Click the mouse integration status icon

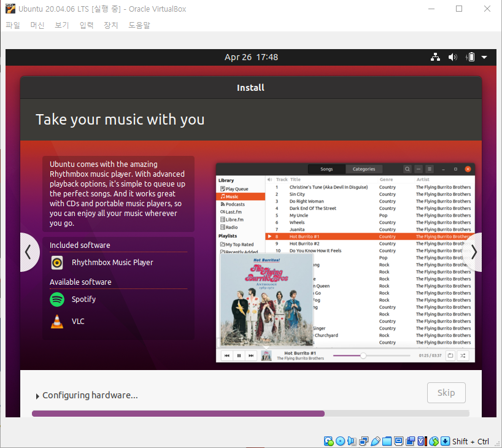pos(434,441)
